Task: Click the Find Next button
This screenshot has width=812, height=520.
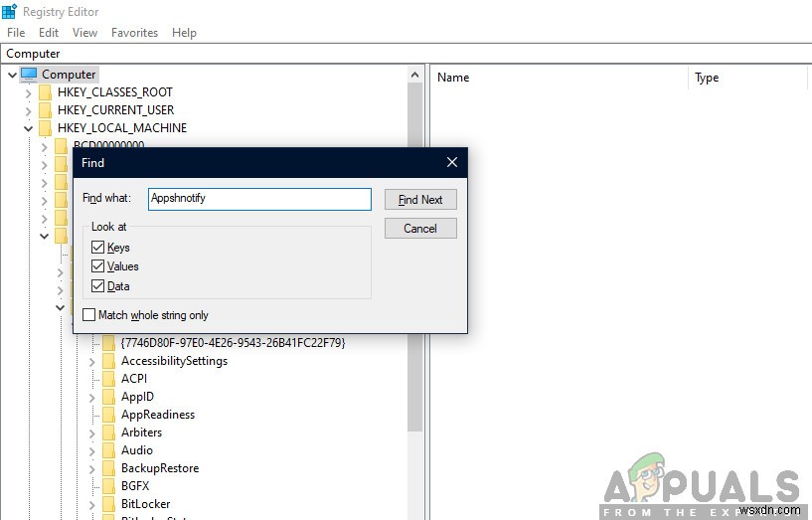Action: tap(420, 200)
